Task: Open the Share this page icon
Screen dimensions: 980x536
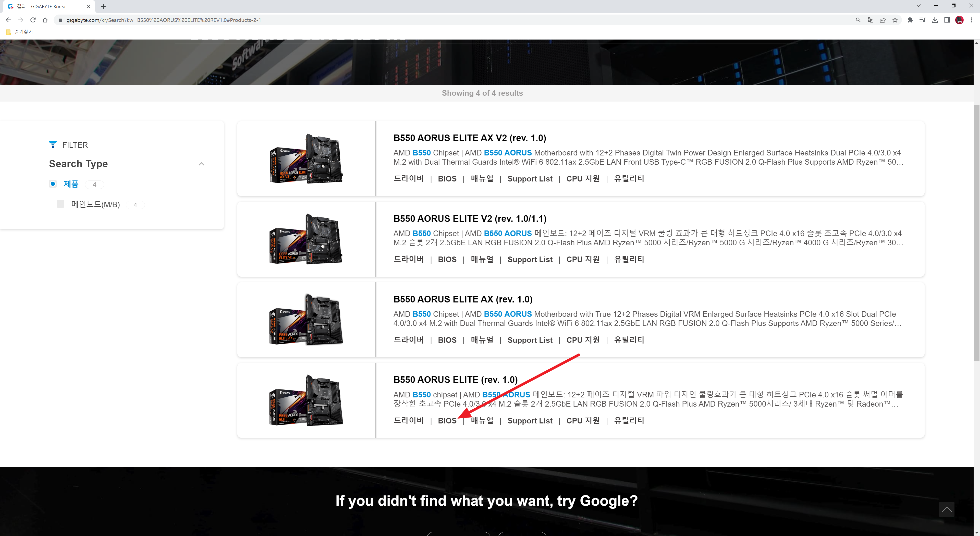Action: 883,20
